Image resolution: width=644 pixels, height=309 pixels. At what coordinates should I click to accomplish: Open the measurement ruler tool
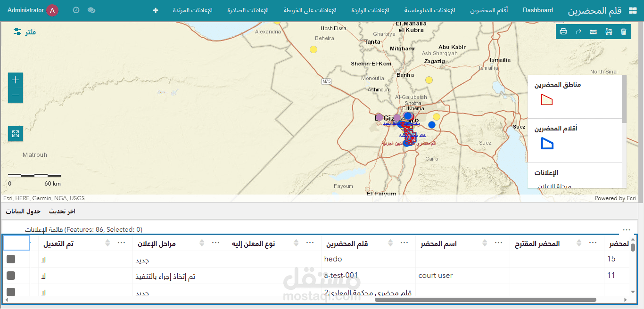point(593,32)
